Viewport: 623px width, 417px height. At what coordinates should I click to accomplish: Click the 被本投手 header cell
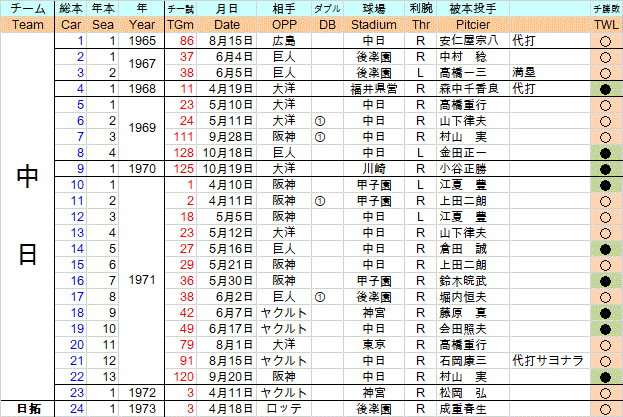473,8
